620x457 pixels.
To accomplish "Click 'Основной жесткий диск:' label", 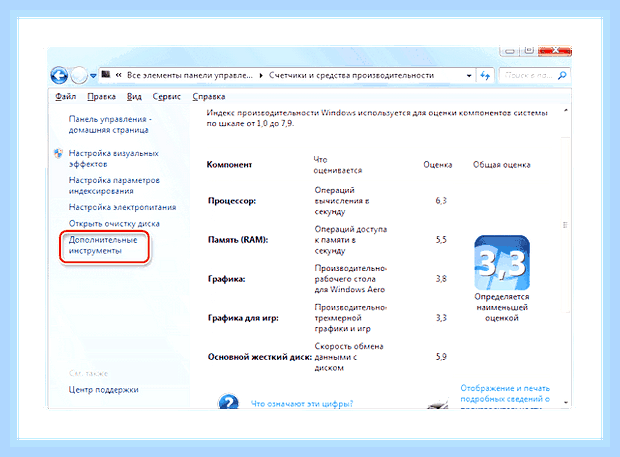I will coord(260,357).
